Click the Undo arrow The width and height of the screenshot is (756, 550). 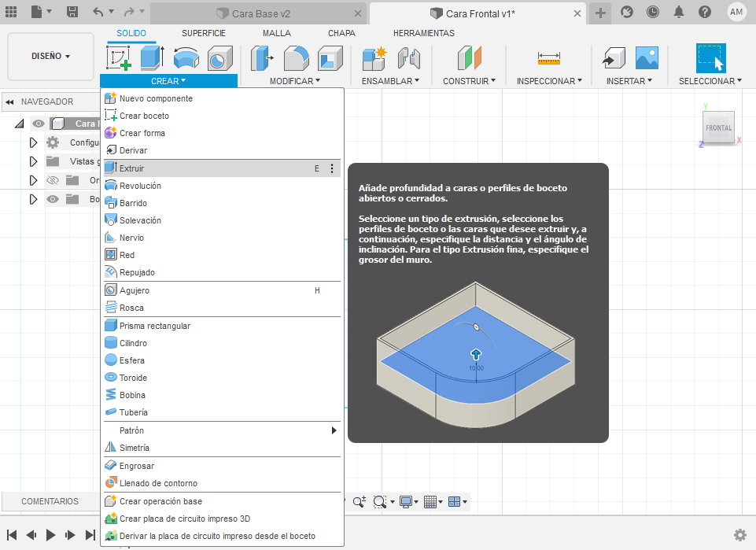tap(98, 12)
